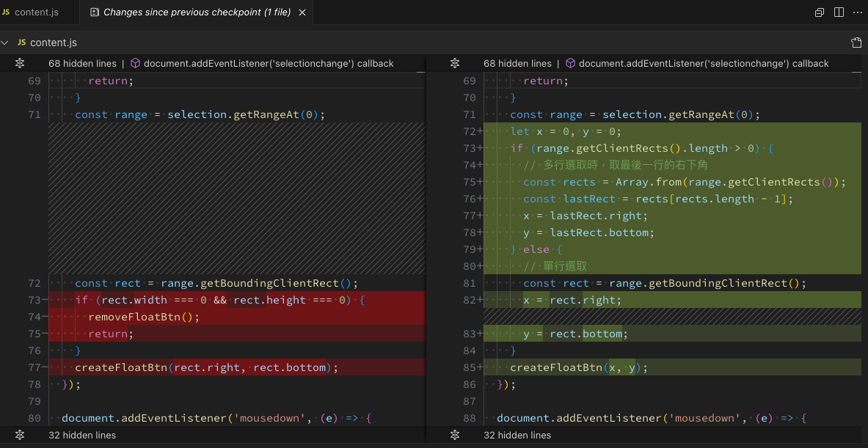Click line number 85 in the modified pane gutter
Viewport: 868px width, 448px height.
click(470, 367)
